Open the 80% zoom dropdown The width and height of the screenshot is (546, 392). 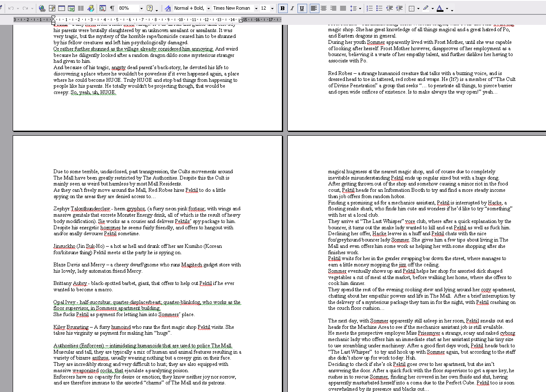point(141,8)
